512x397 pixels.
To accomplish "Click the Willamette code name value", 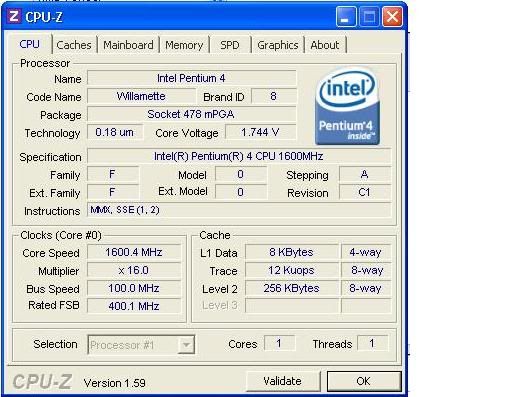I will (x=141, y=96).
